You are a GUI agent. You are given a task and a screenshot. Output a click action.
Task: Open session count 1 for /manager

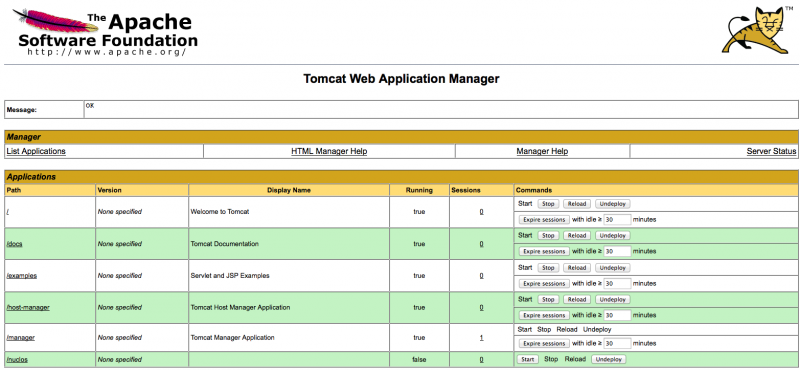click(x=481, y=338)
